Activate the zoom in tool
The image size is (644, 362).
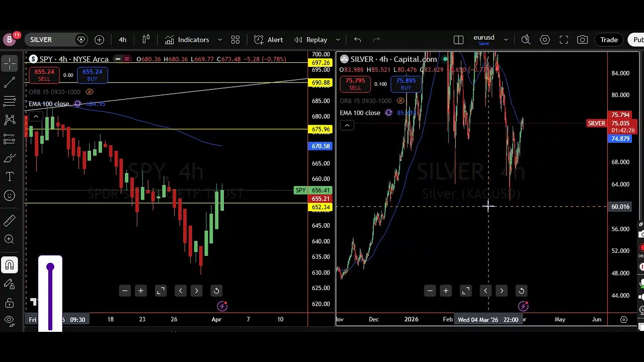tap(10, 240)
